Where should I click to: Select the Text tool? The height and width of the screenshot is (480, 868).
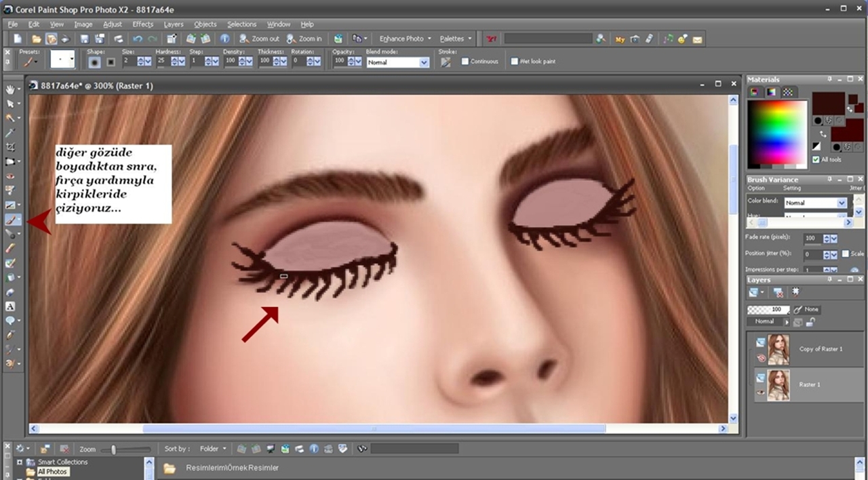tap(10, 306)
